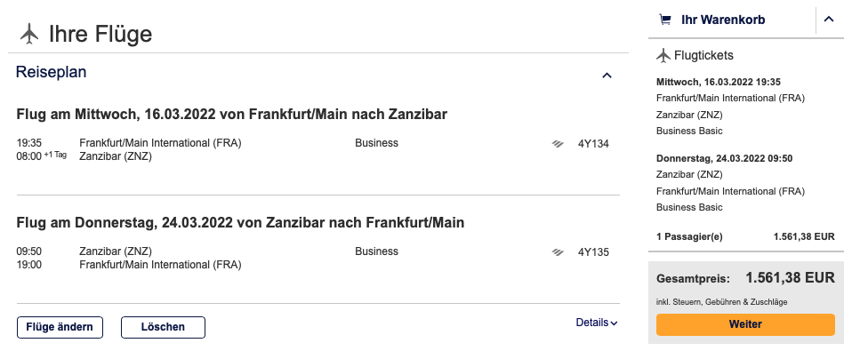Click the airline logo next to 4Y134
868x359 pixels.
(x=558, y=143)
